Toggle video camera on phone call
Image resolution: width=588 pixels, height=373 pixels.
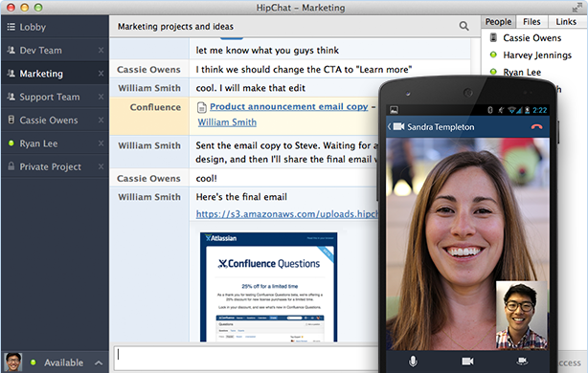[x=467, y=361]
